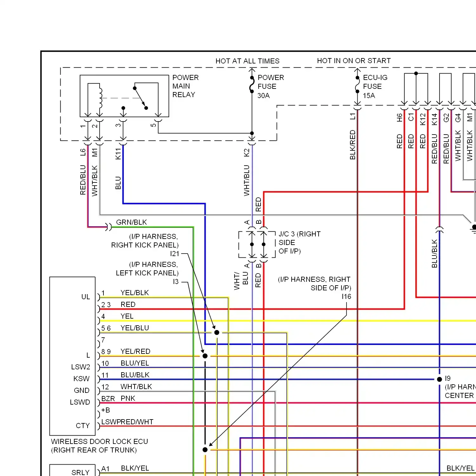Click the power fuse symbol

[252, 85]
